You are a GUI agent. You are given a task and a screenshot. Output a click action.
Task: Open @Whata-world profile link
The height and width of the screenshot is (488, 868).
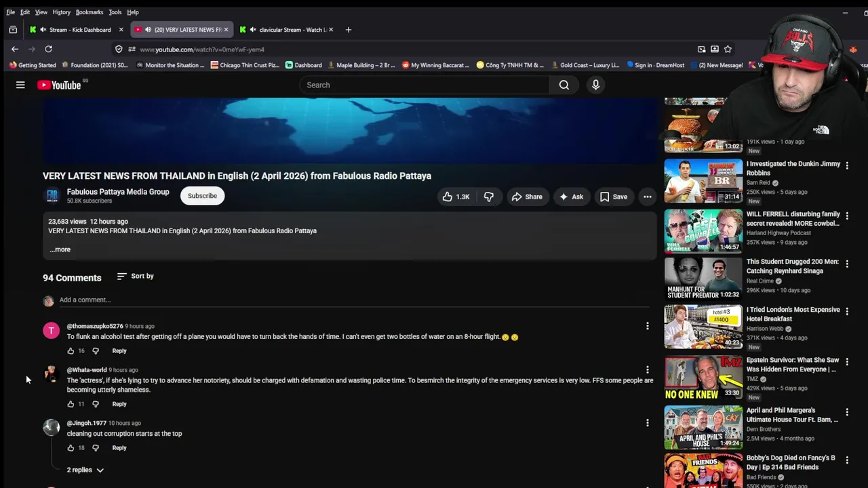(87, 370)
